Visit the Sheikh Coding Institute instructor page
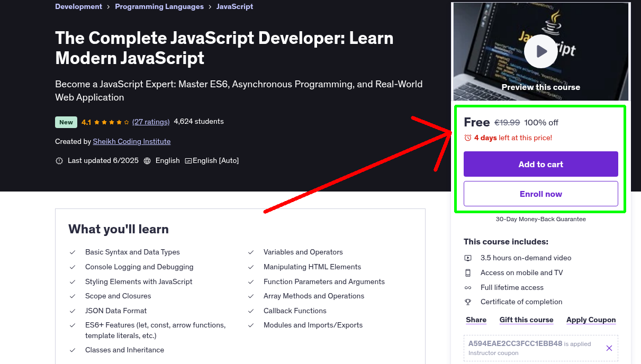This screenshot has height=364, width=641. click(132, 142)
